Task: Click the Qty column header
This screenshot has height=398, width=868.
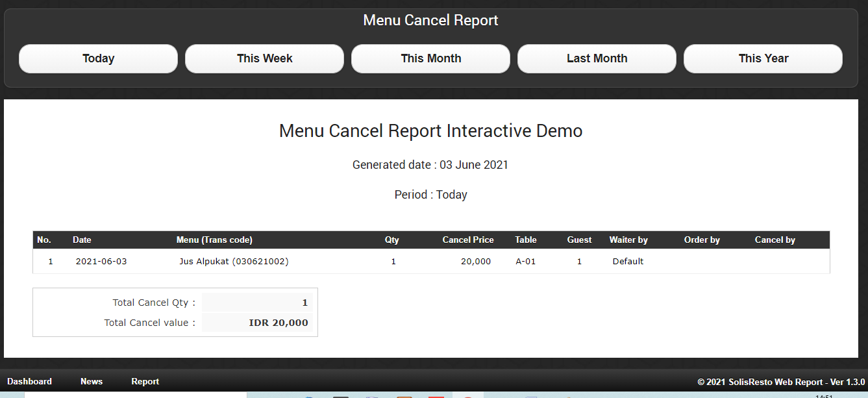Action: (x=392, y=240)
